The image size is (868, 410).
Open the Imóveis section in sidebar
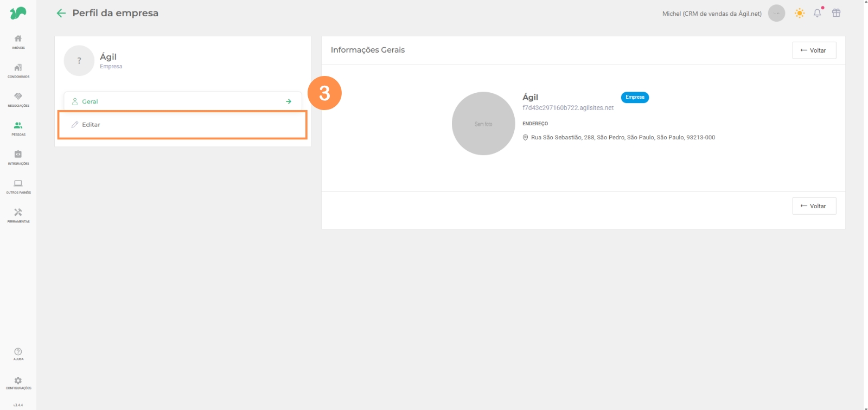pos(18,39)
